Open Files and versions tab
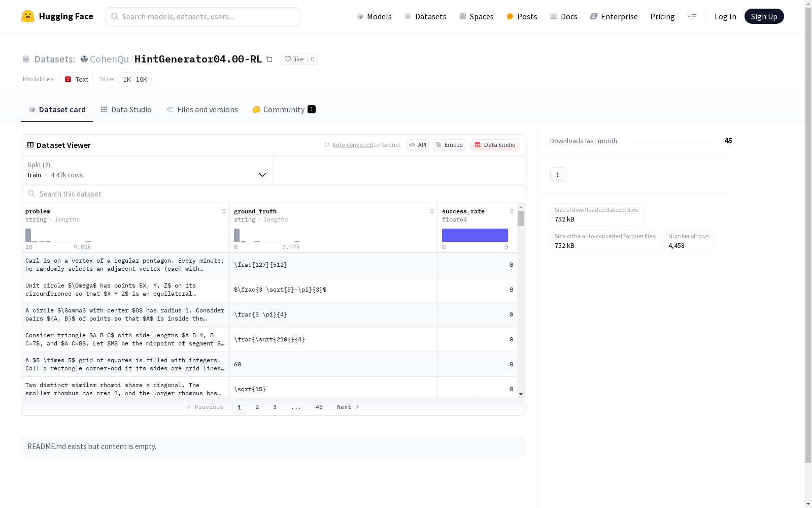Viewport: 812px width, 508px height. point(202,110)
